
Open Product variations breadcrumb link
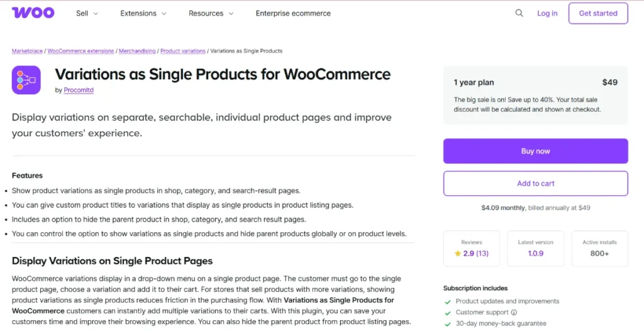183,51
